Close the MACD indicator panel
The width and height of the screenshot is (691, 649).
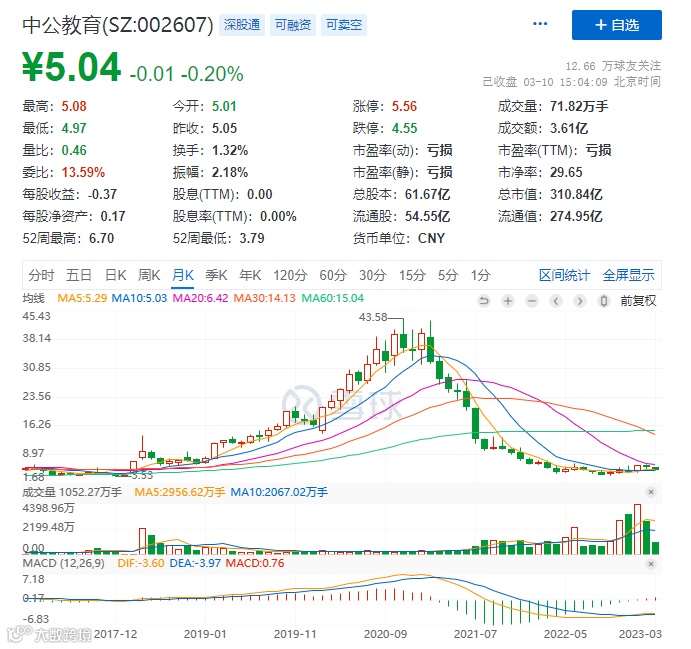[651, 564]
